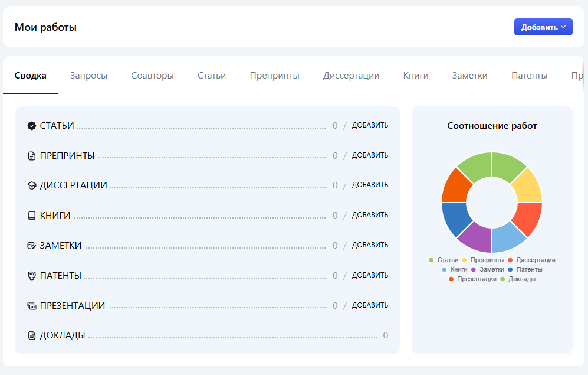Click the document icon beside ПРЕПРИНТЫ
The height and width of the screenshot is (375, 588).
(32, 156)
